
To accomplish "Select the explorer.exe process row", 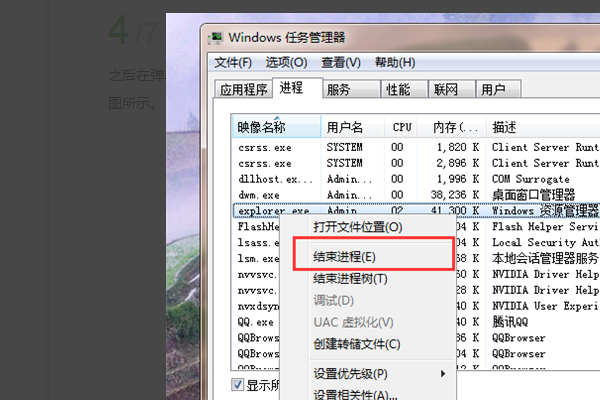I will [x=416, y=211].
